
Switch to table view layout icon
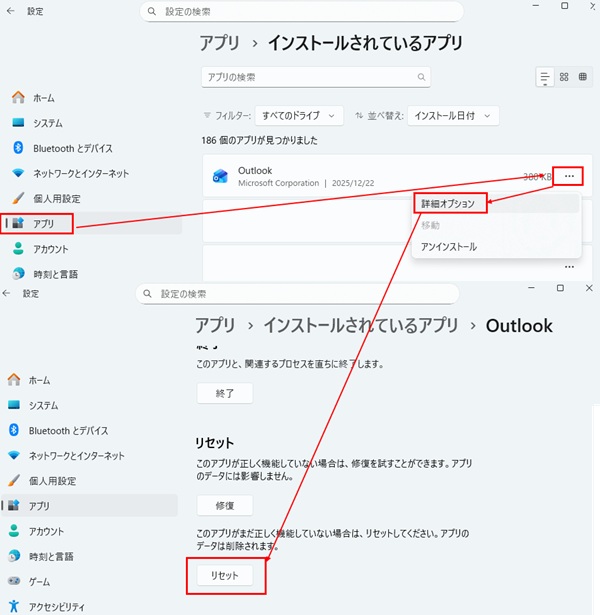point(583,77)
